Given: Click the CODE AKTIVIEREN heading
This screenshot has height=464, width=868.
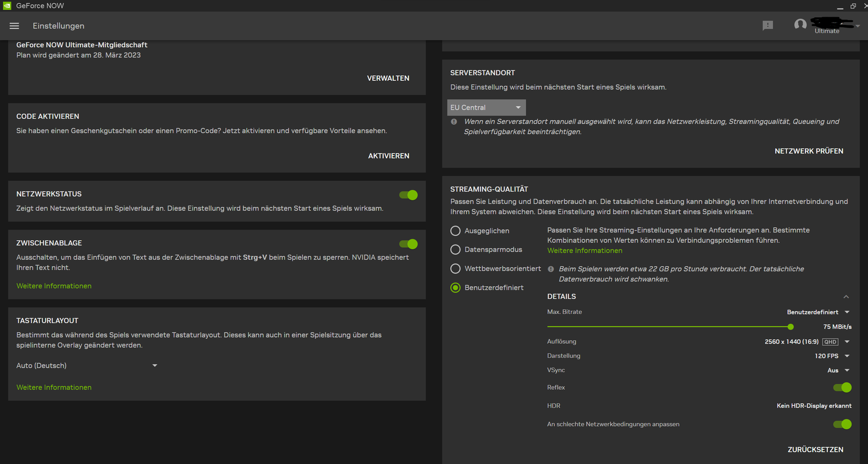Looking at the screenshot, I should click(48, 117).
